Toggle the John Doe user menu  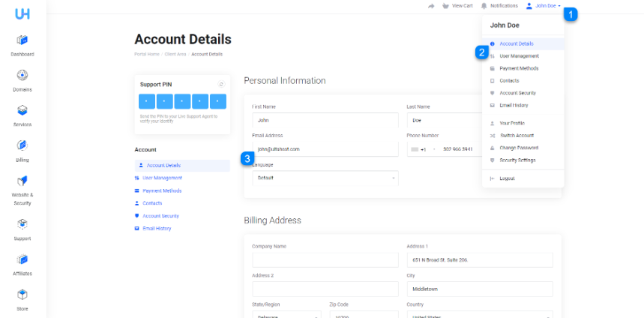point(543,6)
